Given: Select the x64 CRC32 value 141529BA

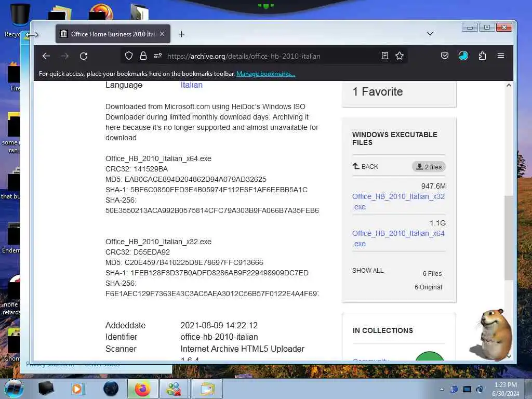Looking at the screenshot, I should click(x=151, y=169).
